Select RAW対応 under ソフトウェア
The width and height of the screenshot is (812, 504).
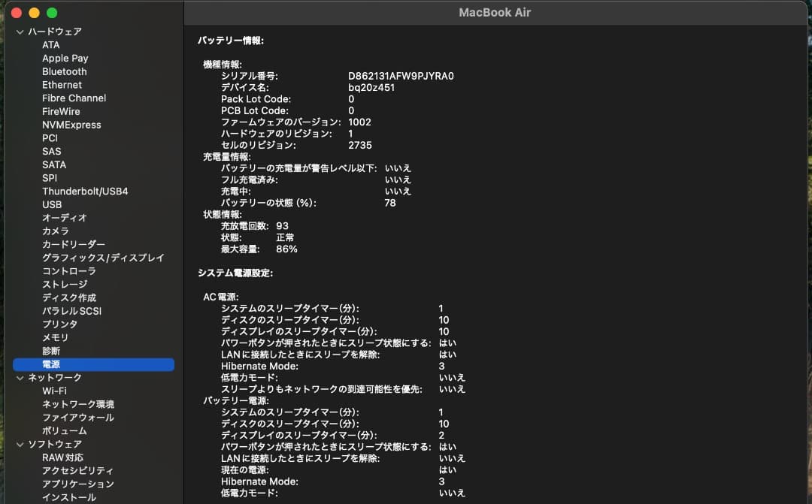pos(65,457)
